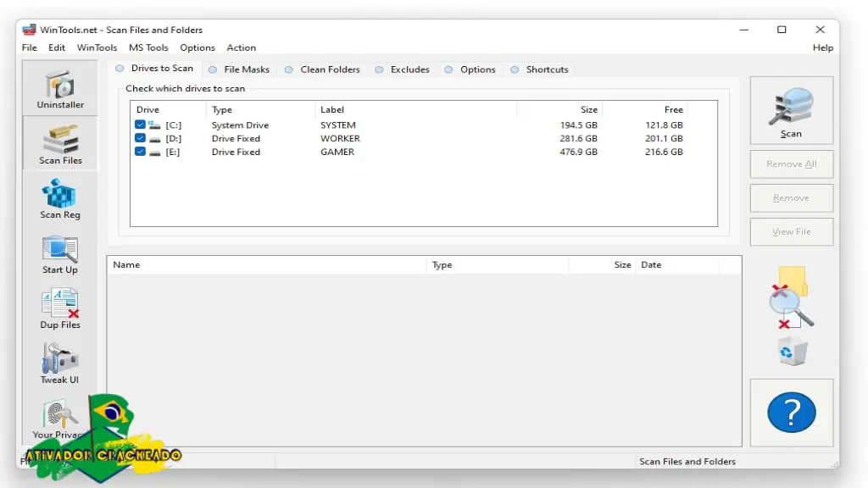Switch to the Clean Folders tab

click(x=322, y=69)
